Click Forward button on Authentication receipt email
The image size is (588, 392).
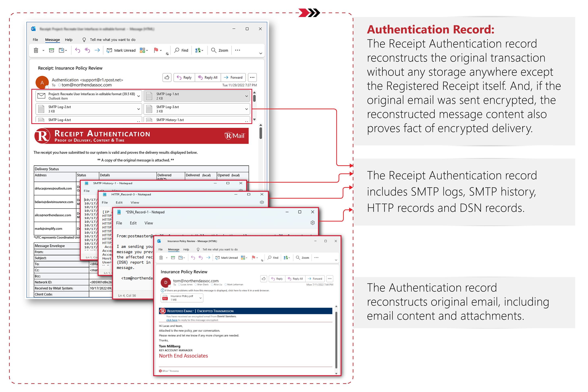[x=233, y=78]
